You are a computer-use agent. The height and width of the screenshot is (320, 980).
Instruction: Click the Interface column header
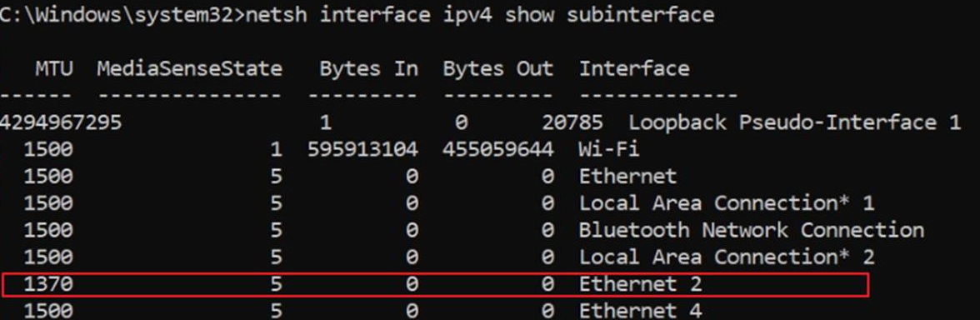click(633, 68)
